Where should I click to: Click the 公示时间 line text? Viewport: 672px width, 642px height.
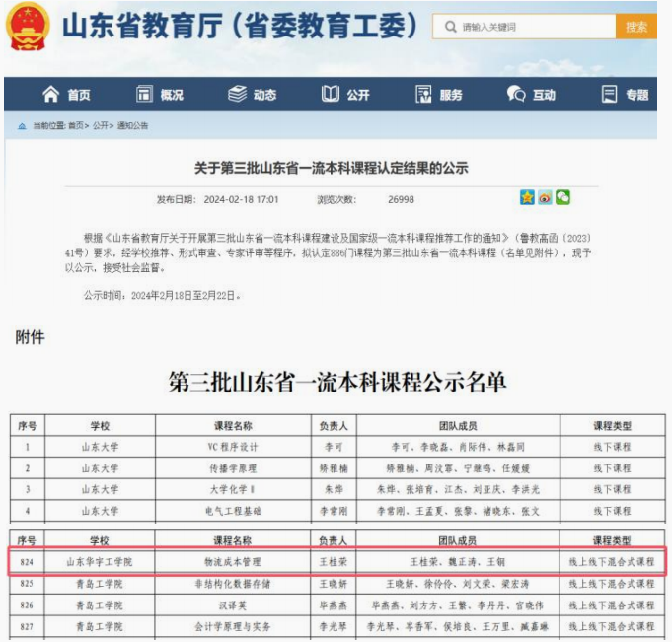[x=163, y=296]
